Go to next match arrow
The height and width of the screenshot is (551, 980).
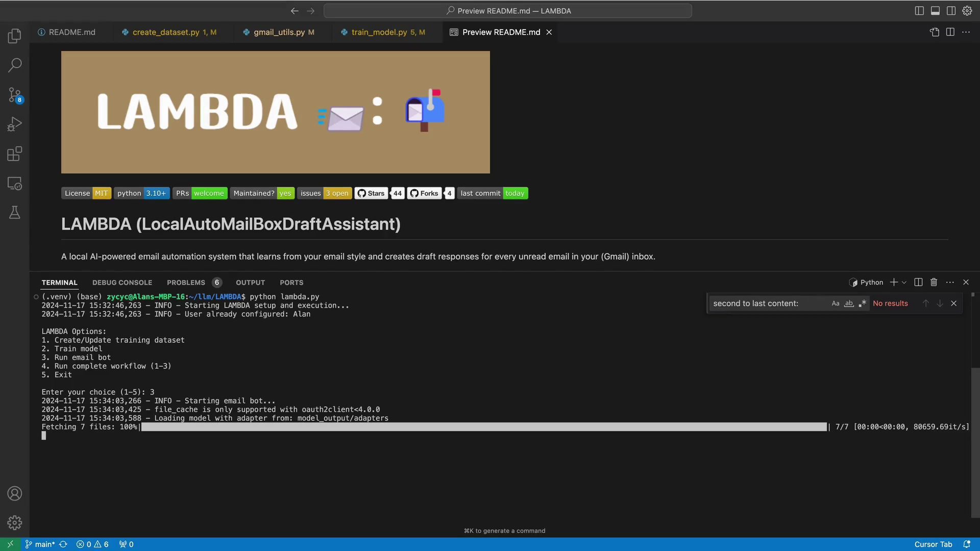[940, 304]
